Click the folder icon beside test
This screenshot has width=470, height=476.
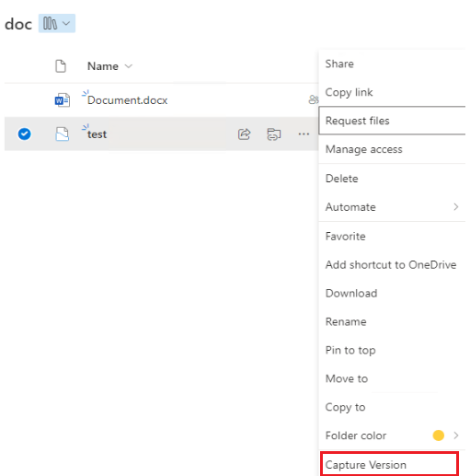[63, 134]
